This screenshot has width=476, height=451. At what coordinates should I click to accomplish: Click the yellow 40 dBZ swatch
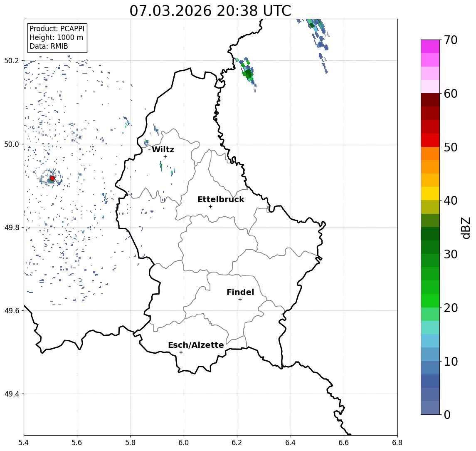coord(430,193)
